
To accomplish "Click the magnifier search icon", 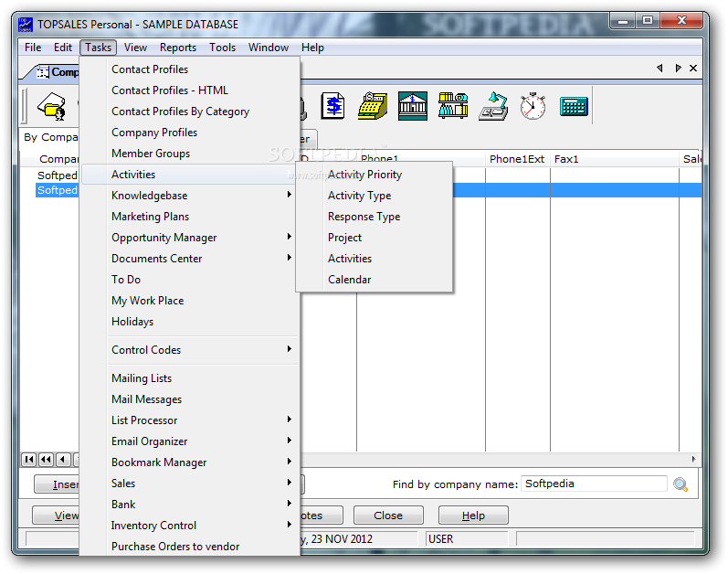I will (x=681, y=484).
